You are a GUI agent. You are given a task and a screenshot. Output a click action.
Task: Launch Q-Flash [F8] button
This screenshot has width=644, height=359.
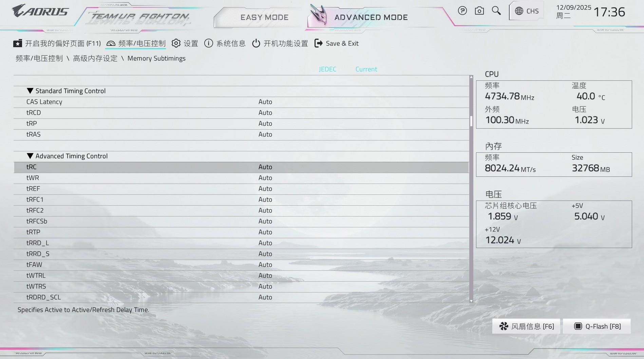pos(597,326)
